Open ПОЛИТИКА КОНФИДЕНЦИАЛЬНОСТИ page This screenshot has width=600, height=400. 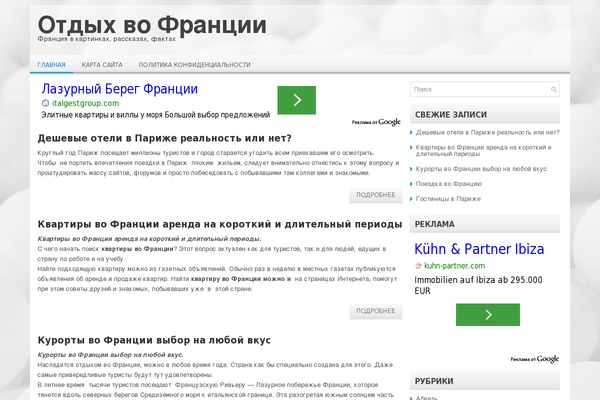(x=194, y=65)
